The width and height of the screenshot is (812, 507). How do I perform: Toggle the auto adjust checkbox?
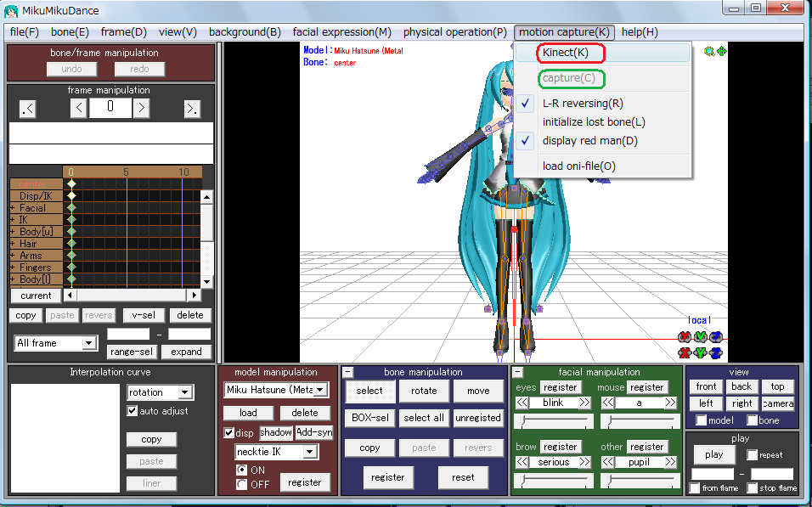click(132, 411)
